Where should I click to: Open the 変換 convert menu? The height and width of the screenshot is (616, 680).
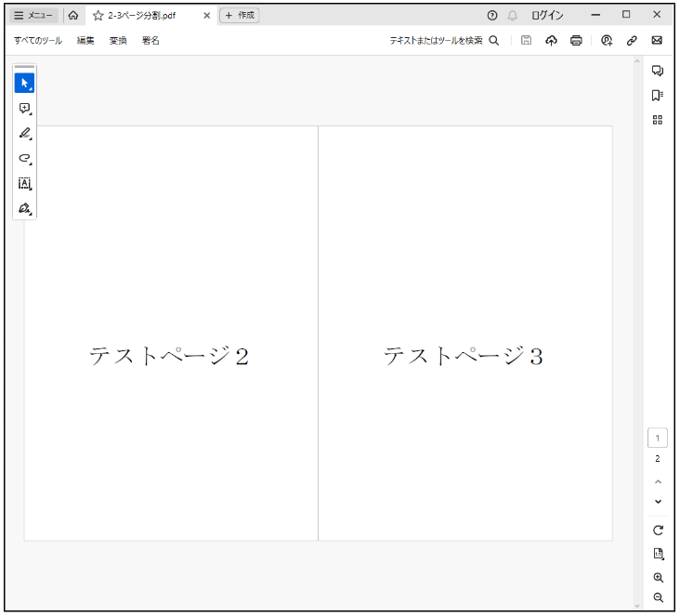[118, 40]
